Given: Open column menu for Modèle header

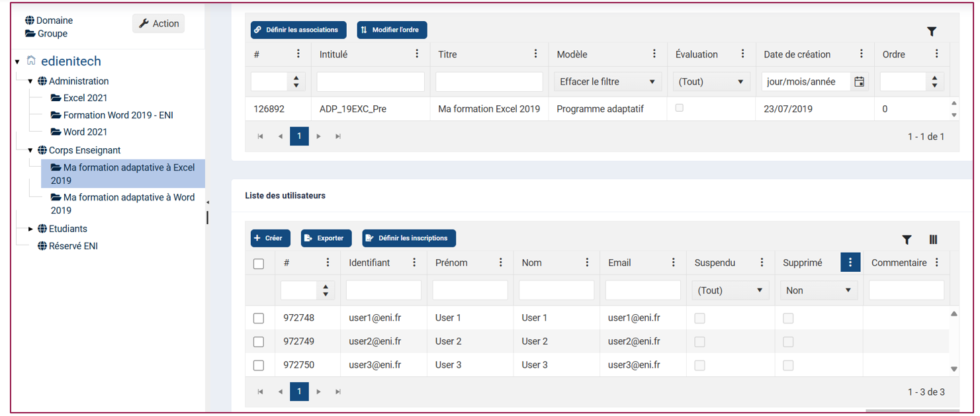Looking at the screenshot, I should click(654, 54).
